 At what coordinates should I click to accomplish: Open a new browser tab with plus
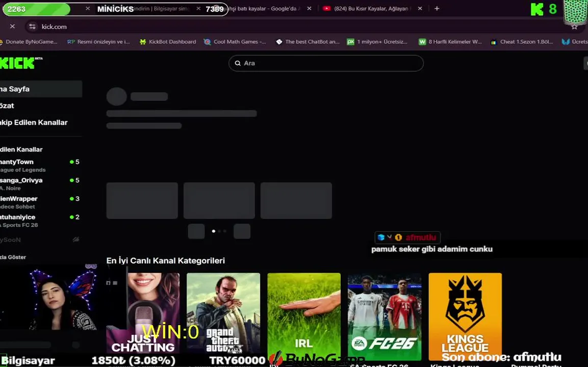(437, 8)
